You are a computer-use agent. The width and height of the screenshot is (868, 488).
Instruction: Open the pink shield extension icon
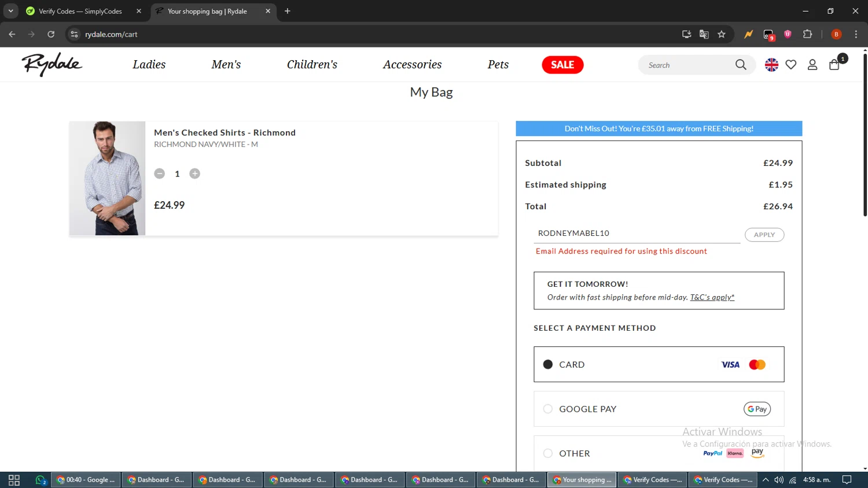pyautogui.click(x=788, y=34)
